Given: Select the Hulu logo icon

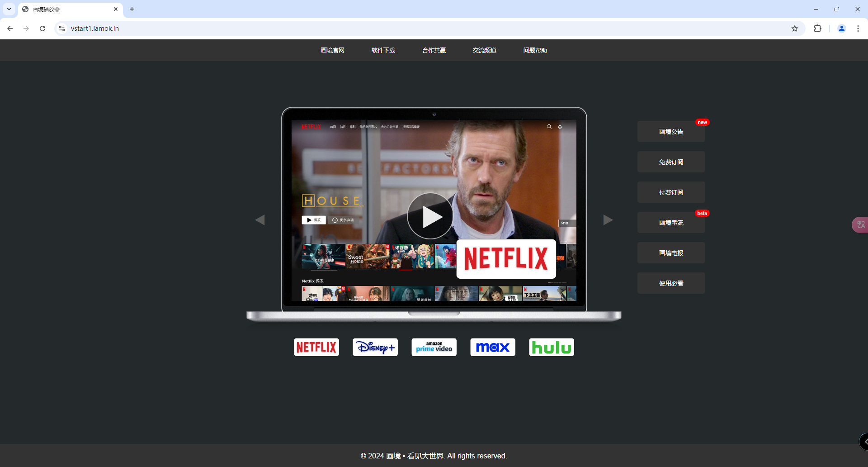Looking at the screenshot, I should coord(552,347).
